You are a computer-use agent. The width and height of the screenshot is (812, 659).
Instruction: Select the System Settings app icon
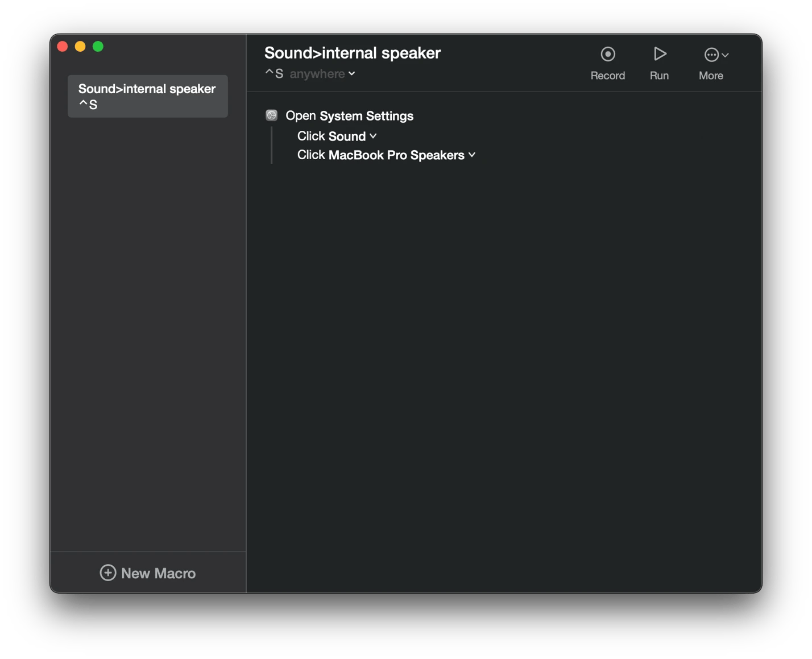(x=272, y=115)
